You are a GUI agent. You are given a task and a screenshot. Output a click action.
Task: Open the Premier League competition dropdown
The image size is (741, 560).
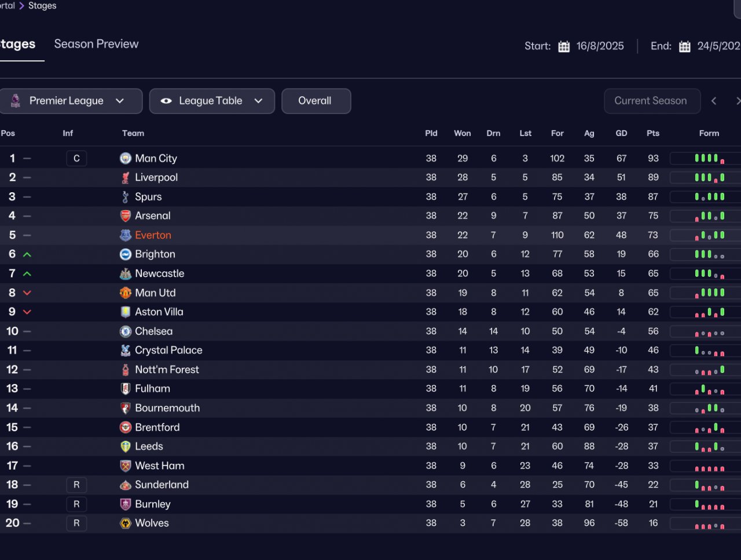tap(71, 101)
